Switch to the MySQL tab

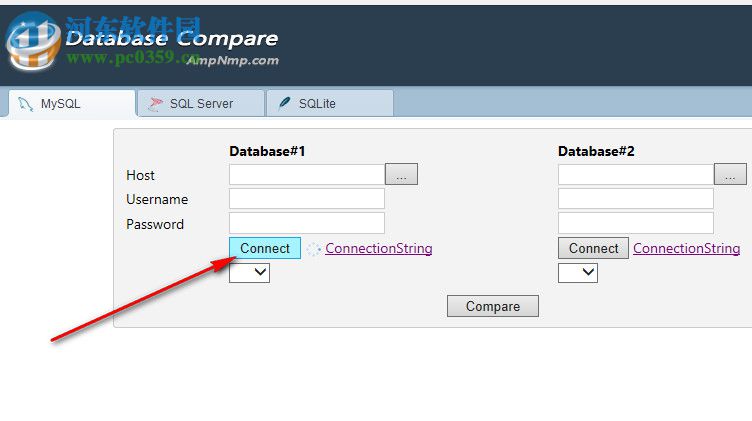coord(72,103)
